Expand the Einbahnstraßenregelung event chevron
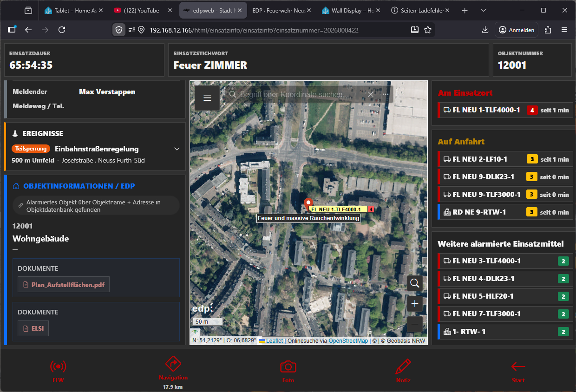The width and height of the screenshot is (576, 392). point(177,149)
